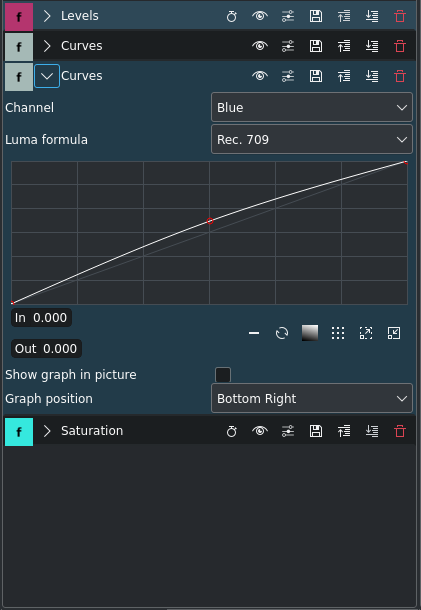Delete the expanded Curves effect
Image resolution: width=421 pixels, height=610 pixels.
pyautogui.click(x=400, y=76)
